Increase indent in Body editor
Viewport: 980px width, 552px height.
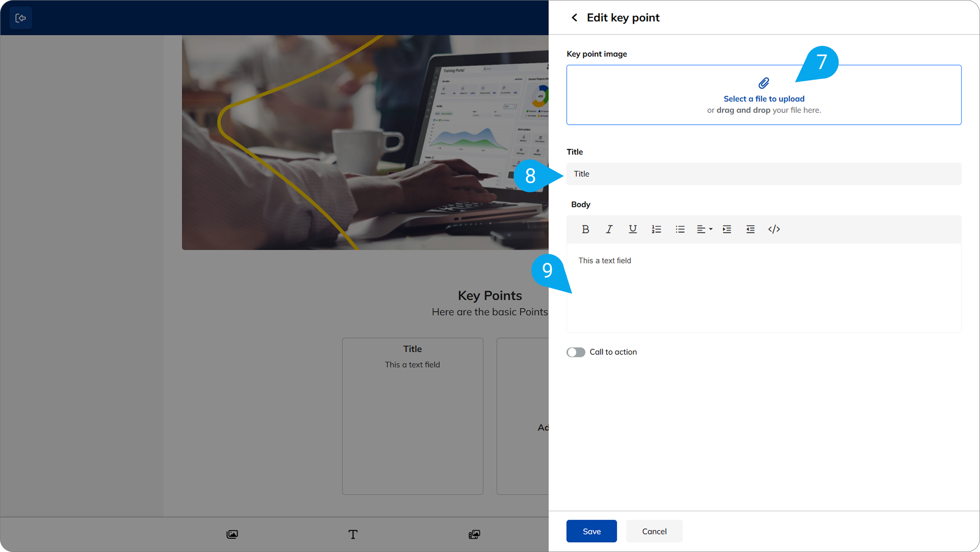point(727,229)
